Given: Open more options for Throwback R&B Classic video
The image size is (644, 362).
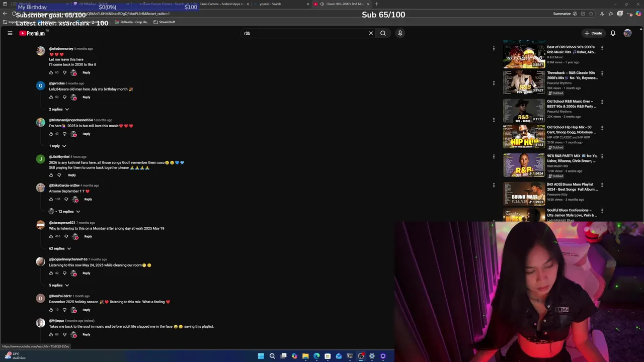Looking at the screenshot, I should click(602, 73).
